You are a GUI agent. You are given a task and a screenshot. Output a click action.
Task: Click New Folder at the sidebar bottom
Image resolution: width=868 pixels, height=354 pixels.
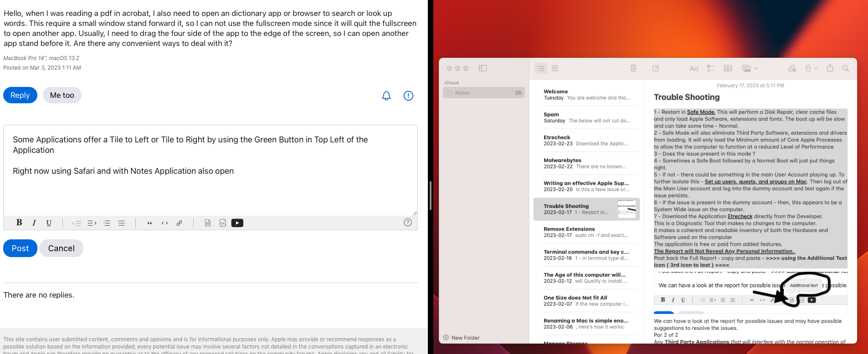click(x=462, y=338)
